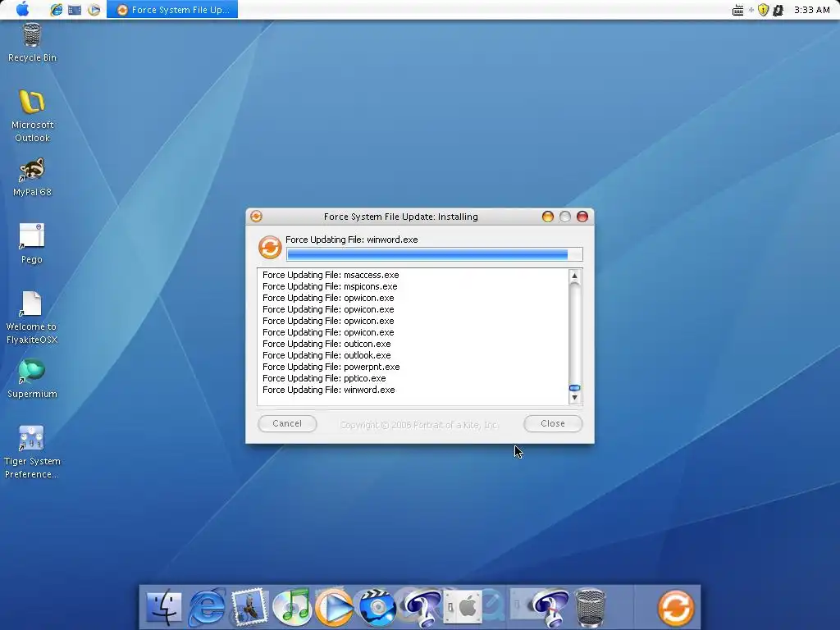840x630 pixels.
Task: Click scroll down arrow in log list
Action: pos(574,398)
